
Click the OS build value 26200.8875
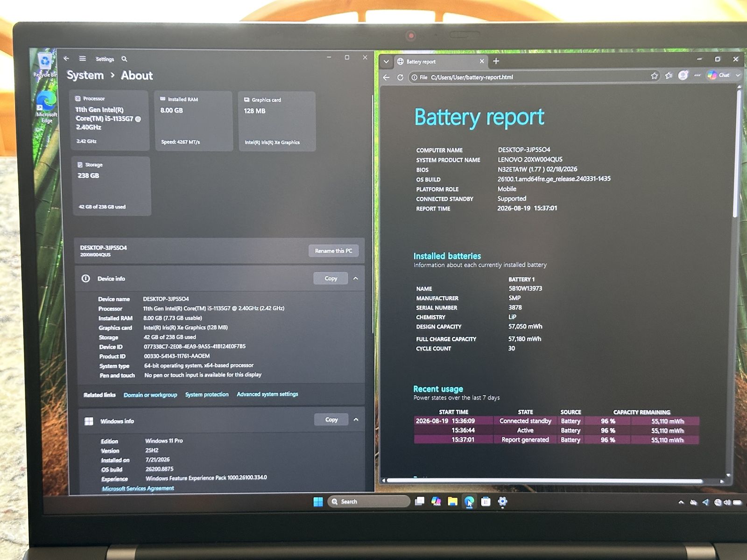click(159, 469)
